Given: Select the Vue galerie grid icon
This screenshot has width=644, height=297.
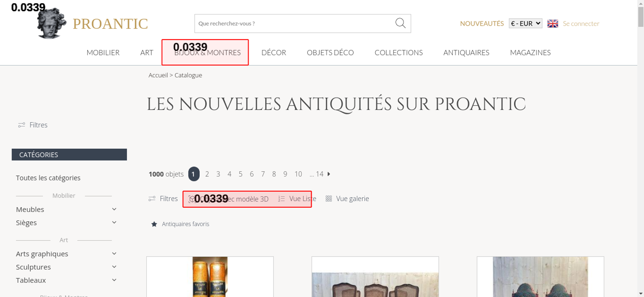Looking at the screenshot, I should (328, 199).
